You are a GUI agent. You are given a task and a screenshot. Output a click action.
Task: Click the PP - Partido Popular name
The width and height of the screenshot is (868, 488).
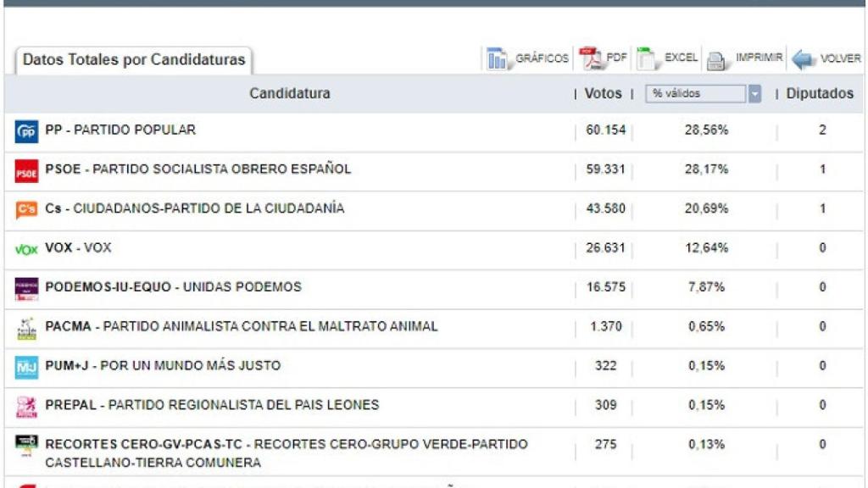(120, 130)
